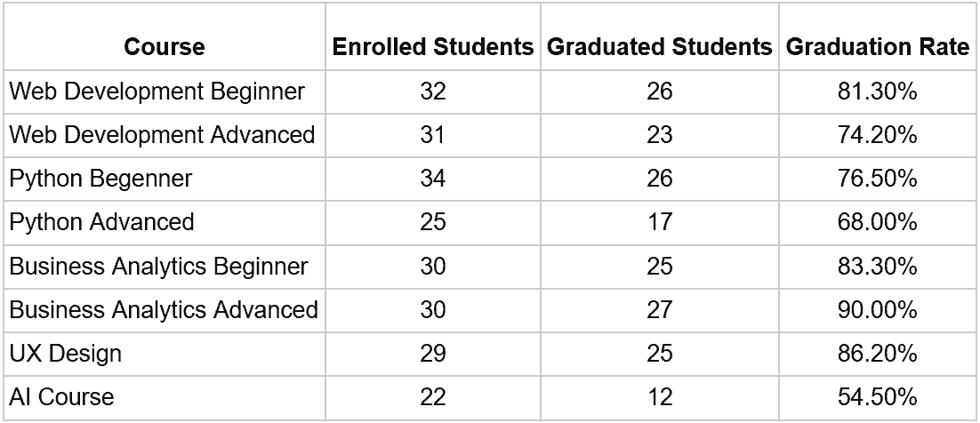Click the Business Analytics Advanced cell
Viewport: 980px width, 423px height.
click(164, 309)
